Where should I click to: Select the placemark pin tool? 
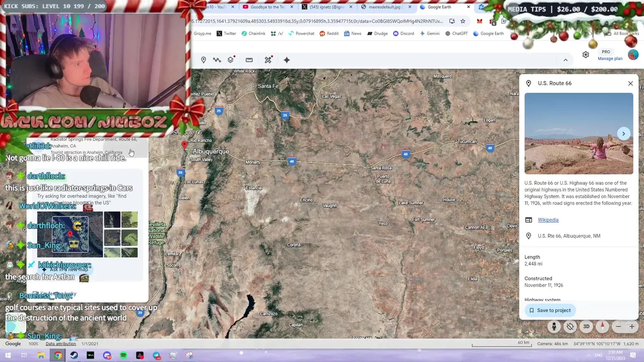[x=203, y=60]
